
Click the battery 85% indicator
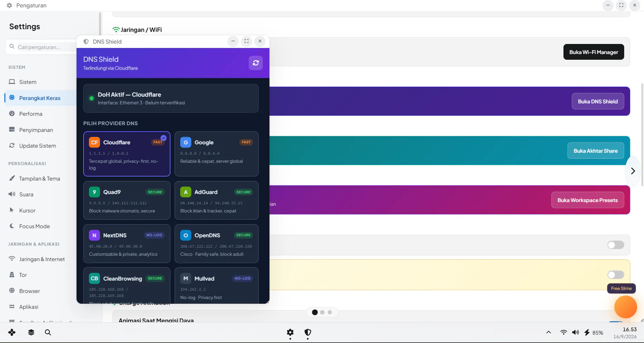[594, 333]
